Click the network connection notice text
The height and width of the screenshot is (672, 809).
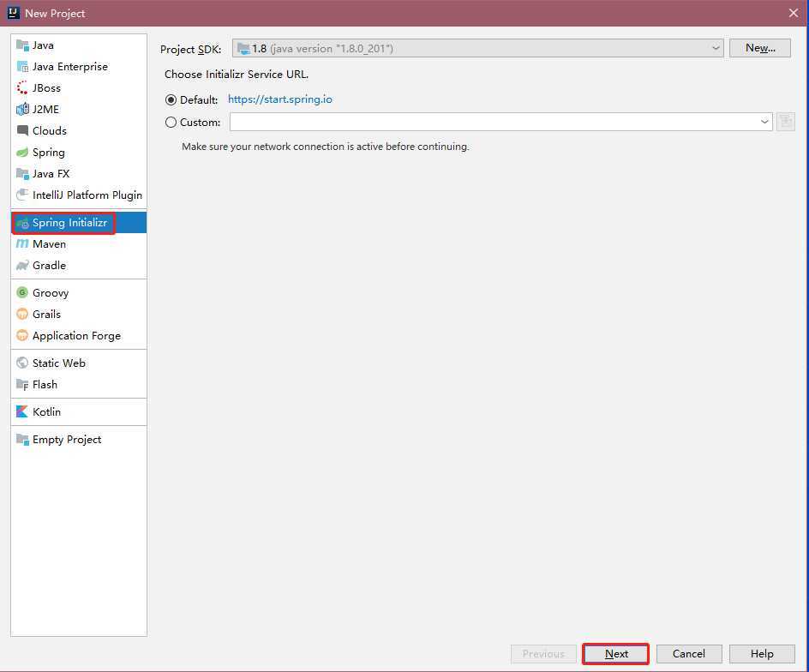tap(326, 147)
